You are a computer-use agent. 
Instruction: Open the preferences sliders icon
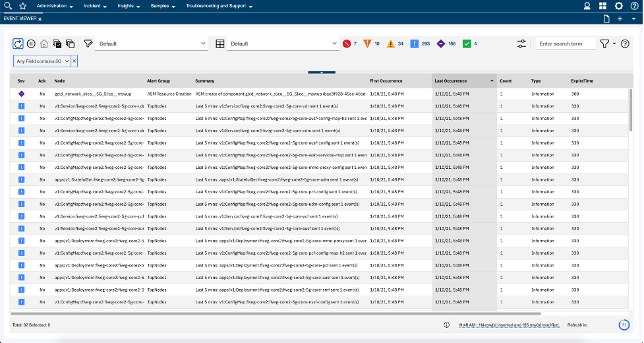521,44
